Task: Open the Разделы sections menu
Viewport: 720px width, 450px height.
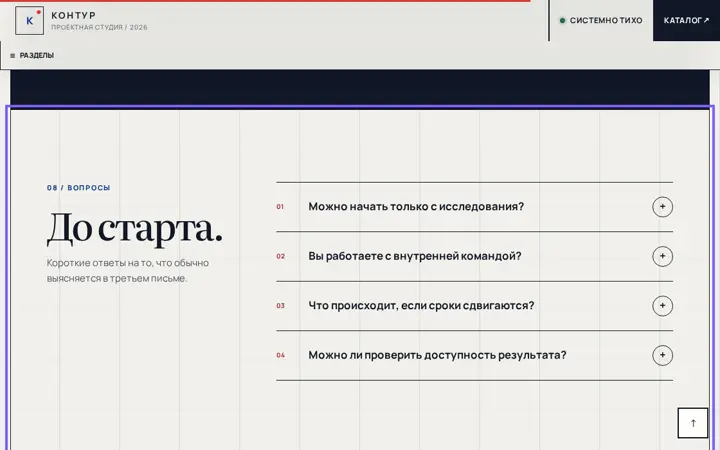Action: click(x=32, y=56)
